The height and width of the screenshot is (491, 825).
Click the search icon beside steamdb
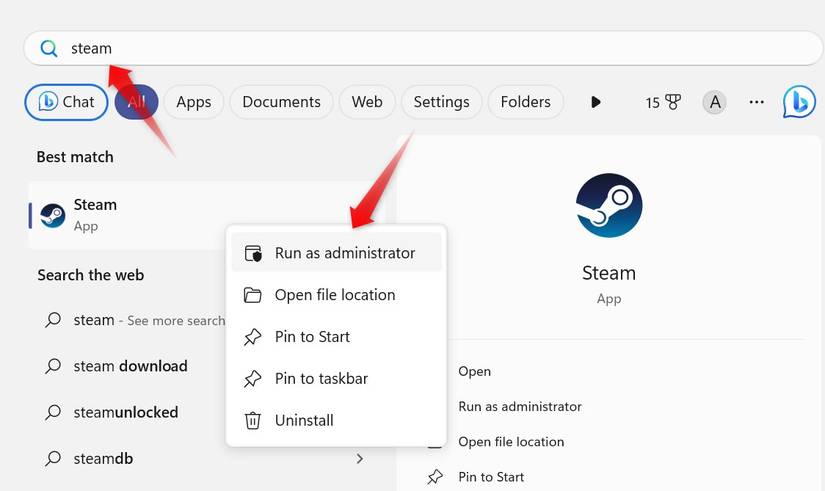(x=53, y=459)
